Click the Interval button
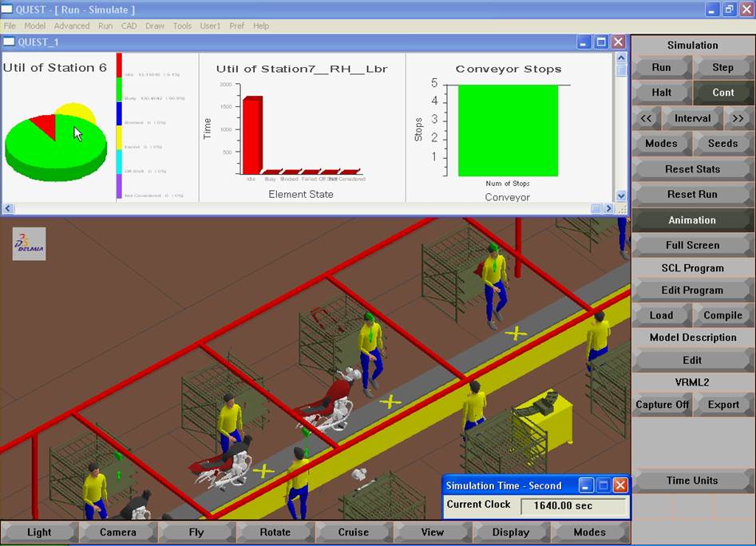The image size is (756, 546). [x=692, y=118]
